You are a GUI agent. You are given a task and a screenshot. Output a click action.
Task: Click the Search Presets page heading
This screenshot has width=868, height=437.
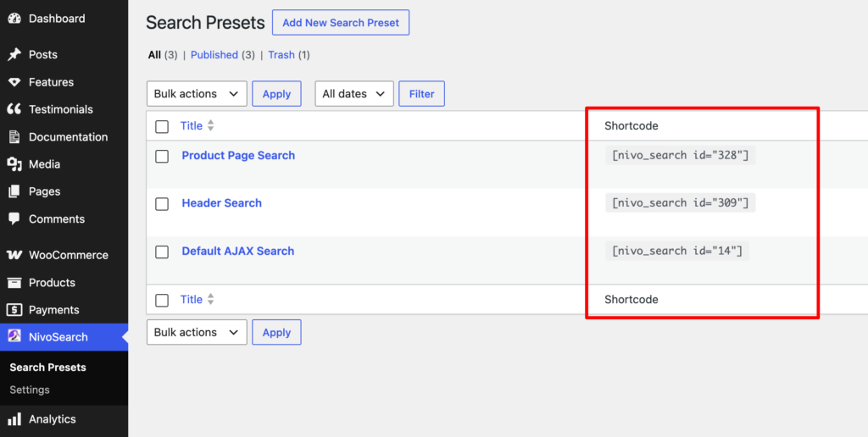(205, 23)
